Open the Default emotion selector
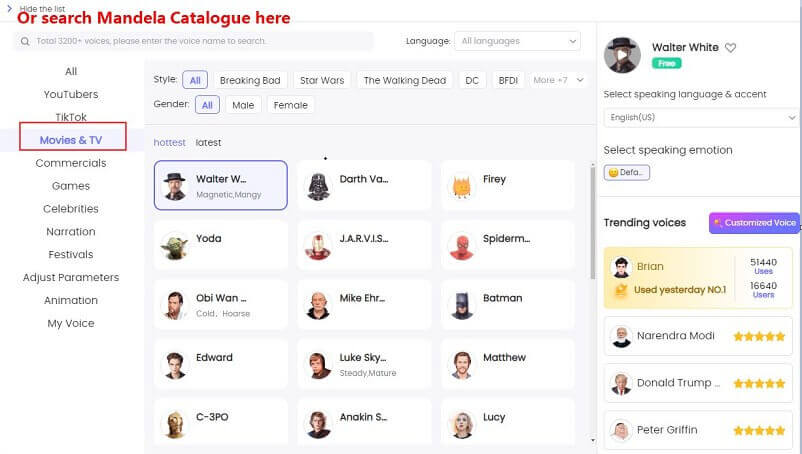 point(627,172)
